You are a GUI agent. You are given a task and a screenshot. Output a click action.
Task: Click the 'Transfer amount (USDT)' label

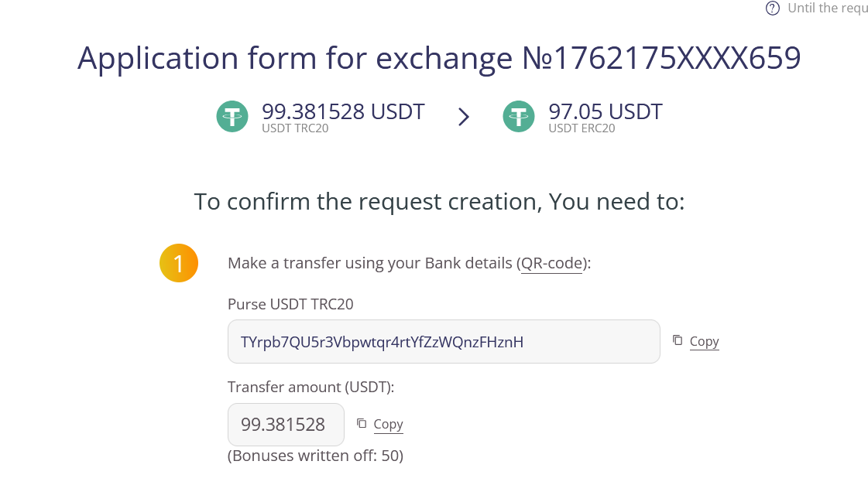tap(310, 387)
